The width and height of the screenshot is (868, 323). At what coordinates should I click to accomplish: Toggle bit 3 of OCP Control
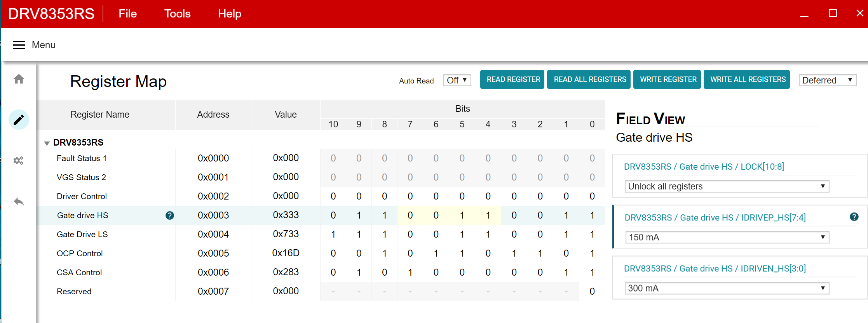(514, 254)
